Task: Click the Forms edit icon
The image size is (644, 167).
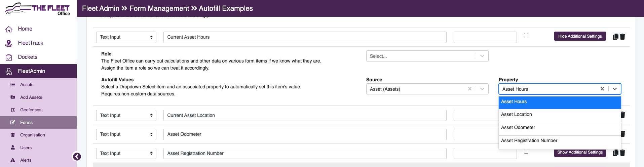Action: [13, 122]
